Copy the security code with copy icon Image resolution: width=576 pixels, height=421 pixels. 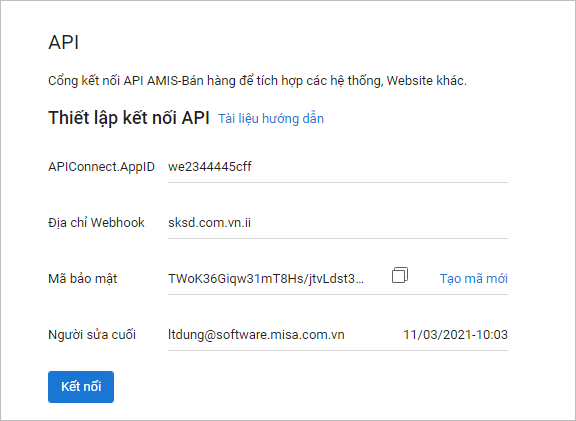click(400, 275)
